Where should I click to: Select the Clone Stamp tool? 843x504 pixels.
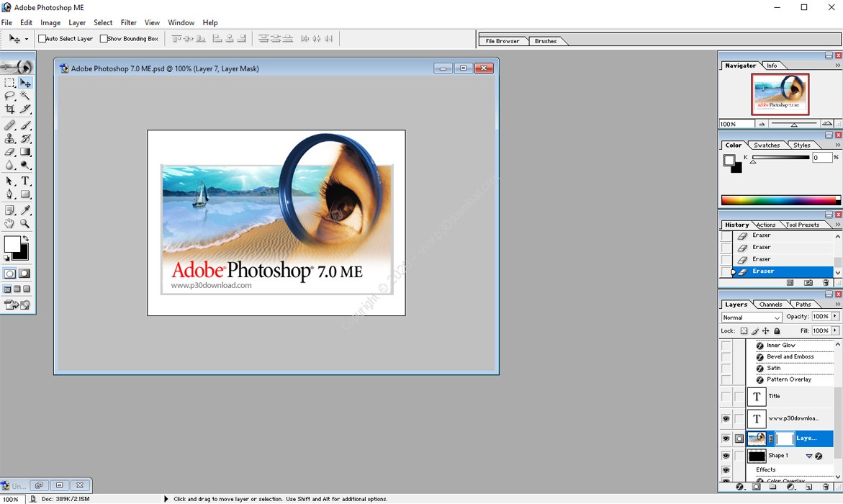pyautogui.click(x=9, y=139)
